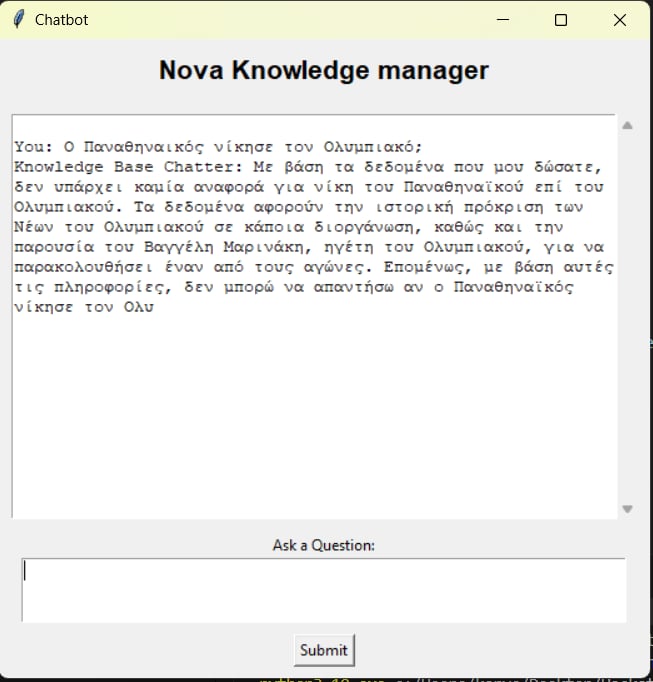The height and width of the screenshot is (682, 653).
Task: Focus the Ask a Question input field
Action: pyautogui.click(x=324, y=590)
